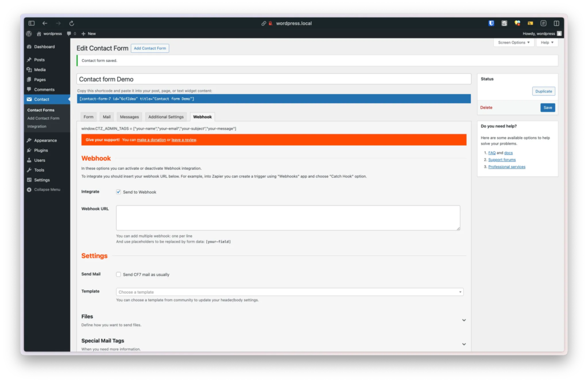Open the WordPress logo menu

[x=29, y=34]
